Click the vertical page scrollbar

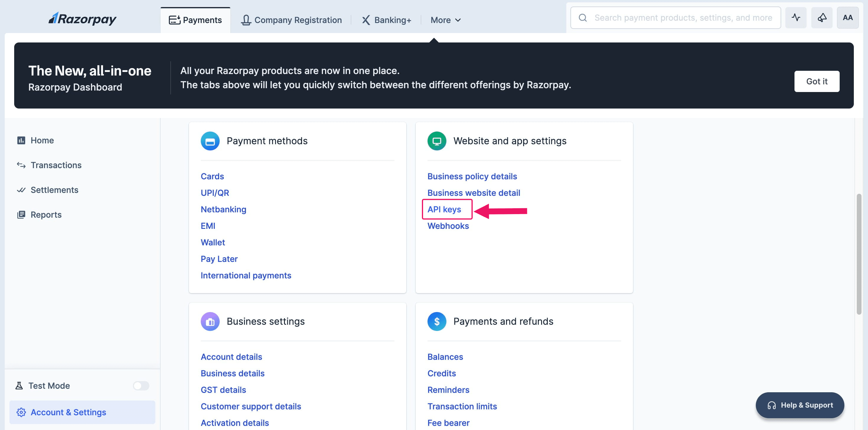pos(859,254)
